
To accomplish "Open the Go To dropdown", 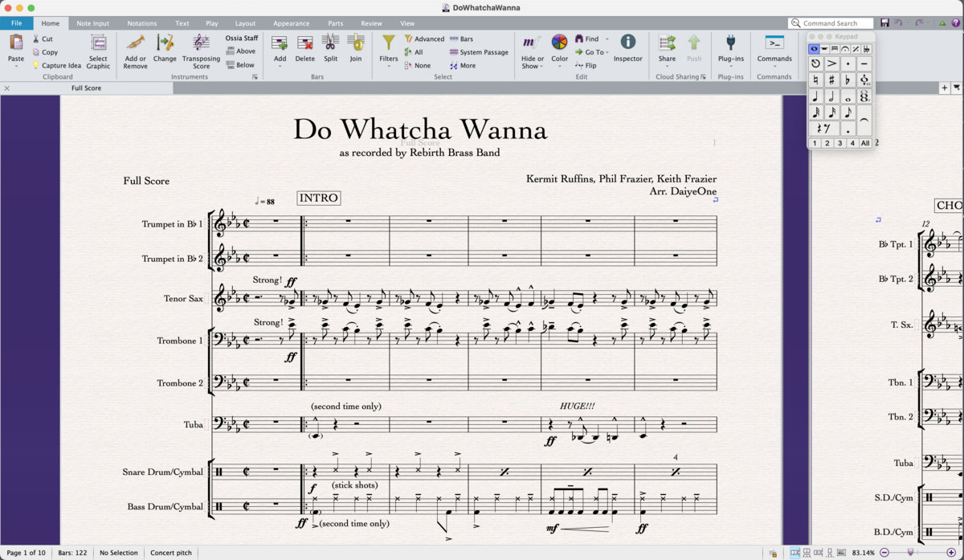I will point(592,52).
